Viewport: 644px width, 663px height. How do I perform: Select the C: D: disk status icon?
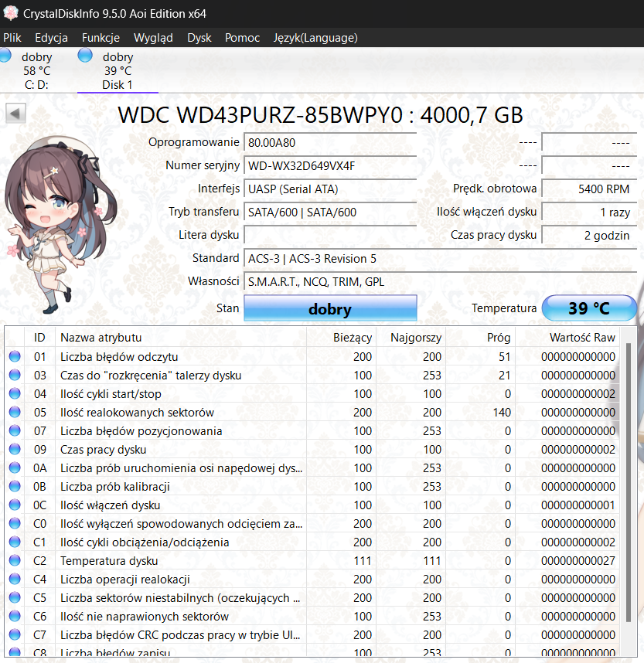[5, 56]
